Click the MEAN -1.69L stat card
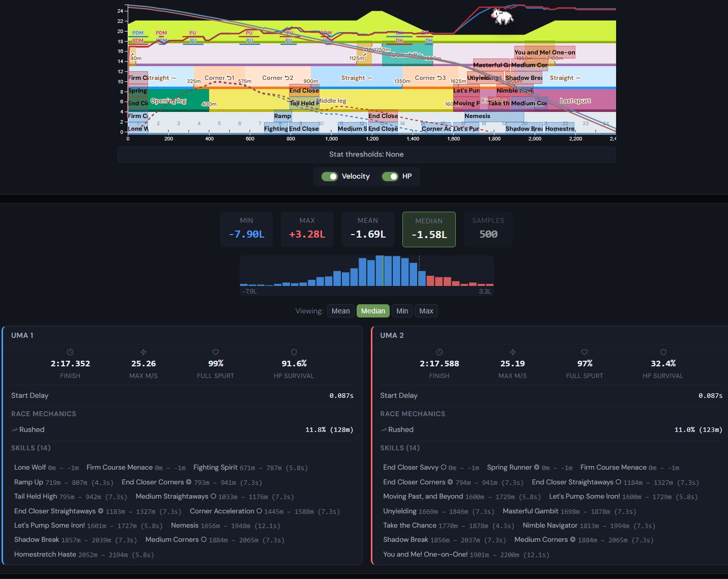 point(368,229)
